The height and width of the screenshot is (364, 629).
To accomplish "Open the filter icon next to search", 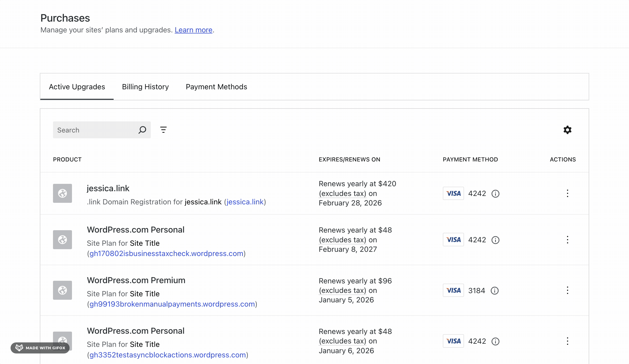I will [163, 130].
